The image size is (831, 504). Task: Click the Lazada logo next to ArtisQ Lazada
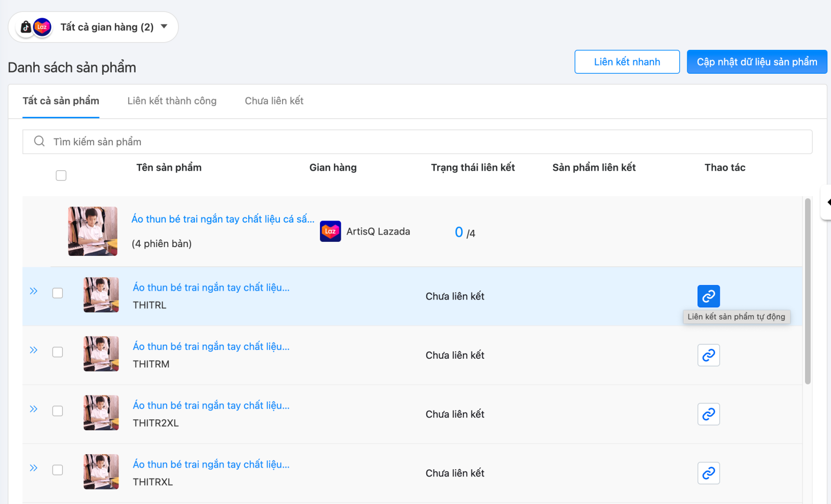point(330,231)
